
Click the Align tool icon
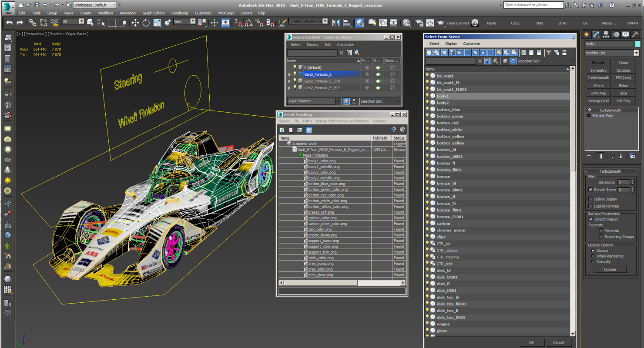tap(347, 23)
